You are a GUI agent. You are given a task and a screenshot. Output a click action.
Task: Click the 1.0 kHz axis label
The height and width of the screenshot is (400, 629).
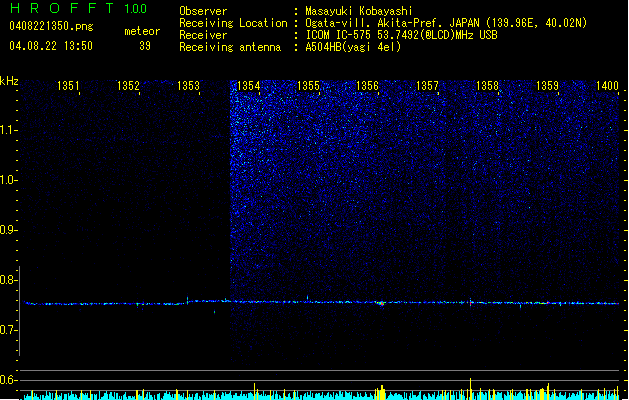pos(8,180)
